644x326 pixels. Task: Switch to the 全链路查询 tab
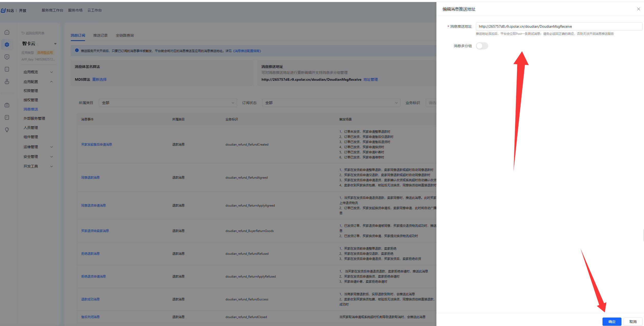point(125,35)
